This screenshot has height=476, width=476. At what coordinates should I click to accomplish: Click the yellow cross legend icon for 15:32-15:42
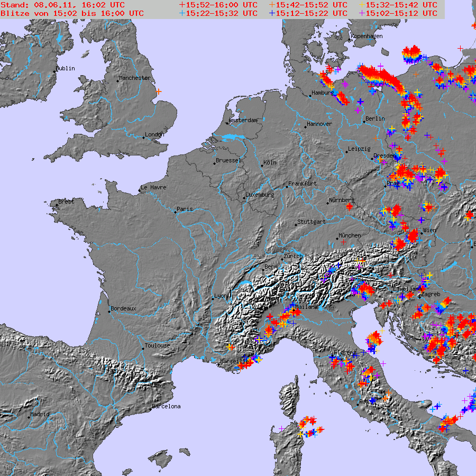[362, 5]
